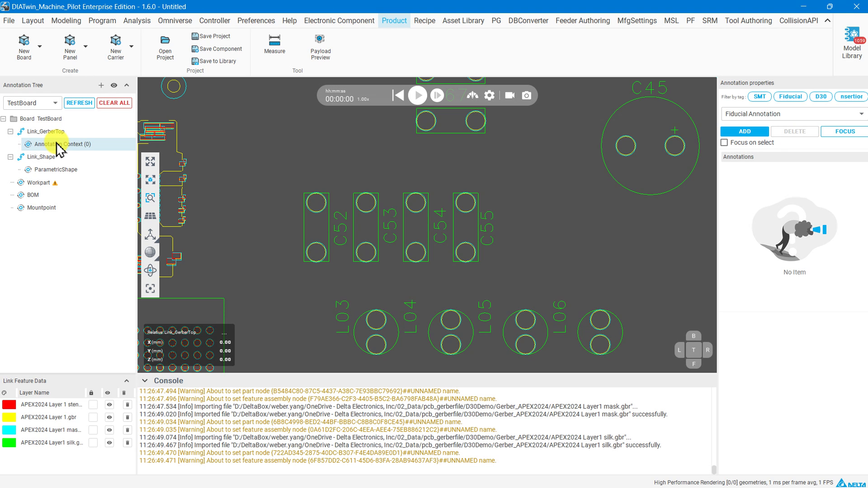Collapse the ribbon with the chevron

(827, 20)
